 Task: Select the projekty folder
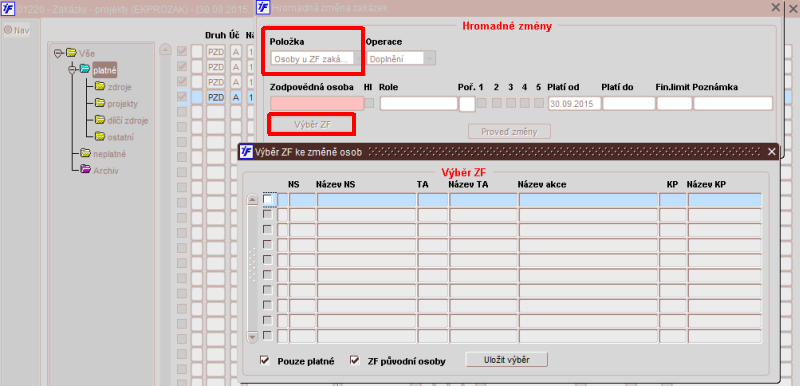[122, 104]
